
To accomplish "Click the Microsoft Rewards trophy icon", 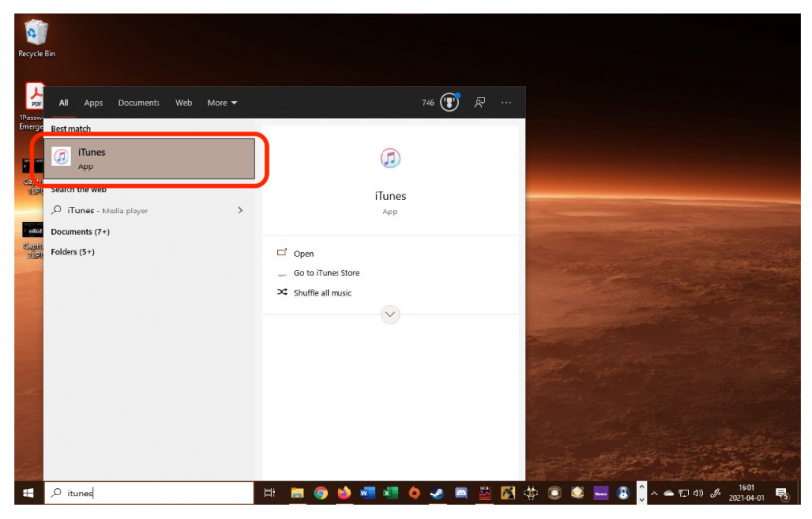I will pyautogui.click(x=450, y=103).
